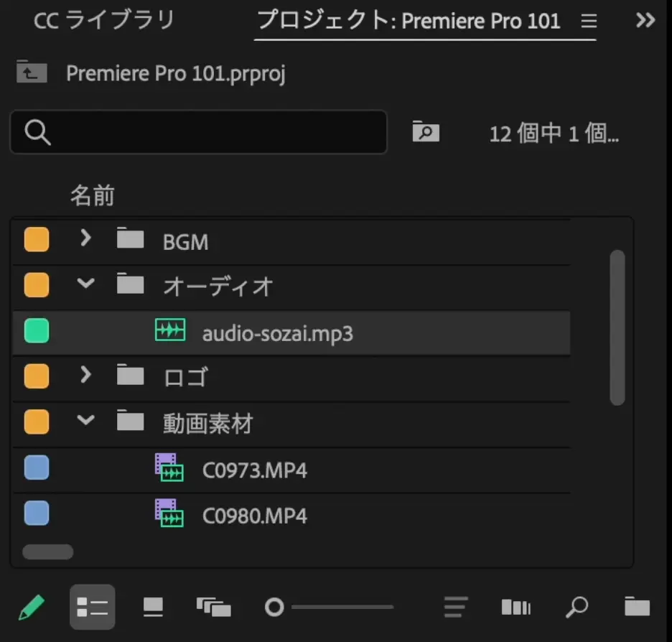Click inside the search input field
This screenshot has width=672, height=642.
tap(199, 132)
